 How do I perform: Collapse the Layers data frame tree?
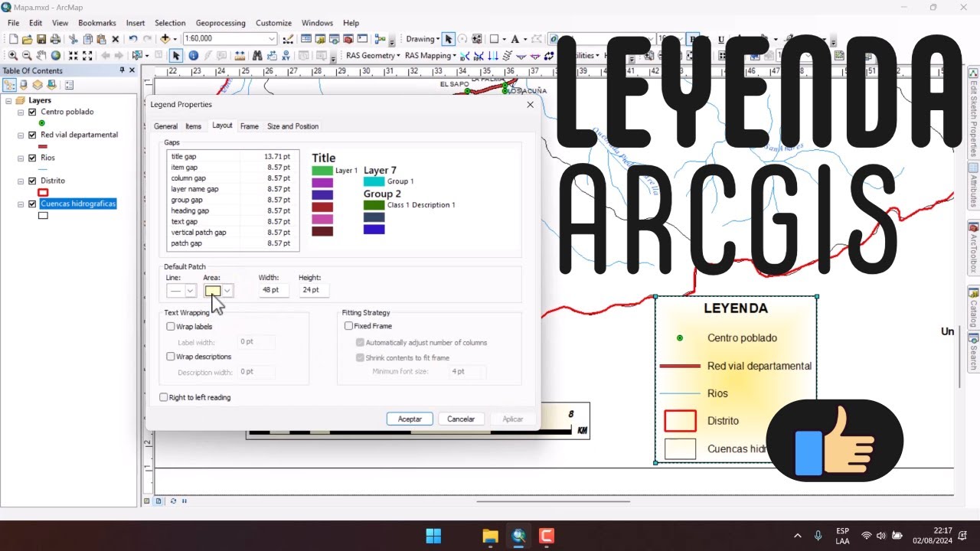coord(9,100)
